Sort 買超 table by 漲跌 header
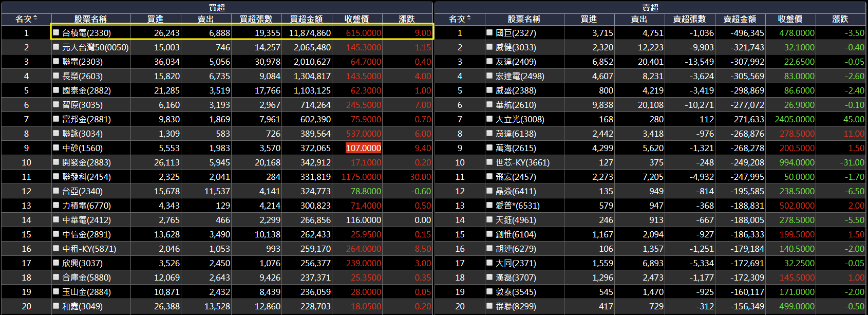 [x=407, y=19]
